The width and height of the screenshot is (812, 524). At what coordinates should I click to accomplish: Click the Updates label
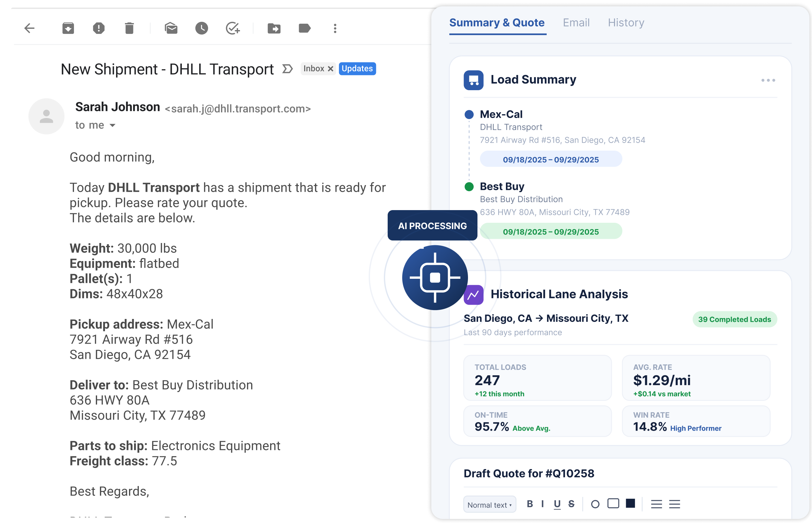tap(357, 69)
